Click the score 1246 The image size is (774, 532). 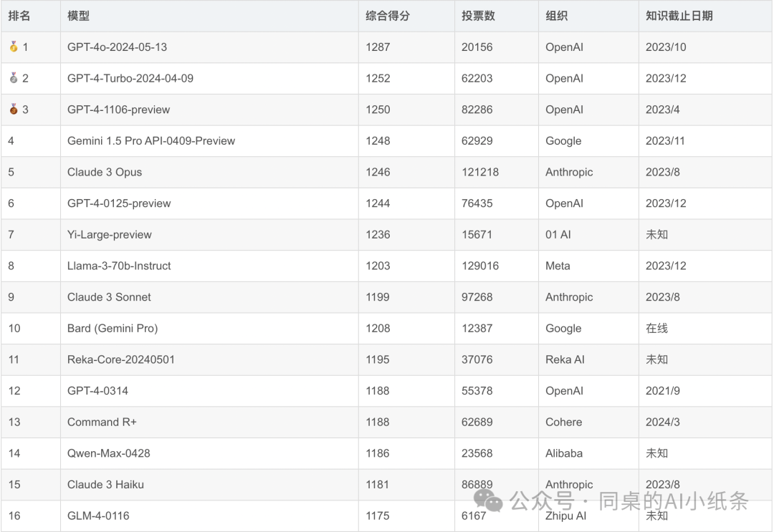click(x=378, y=172)
